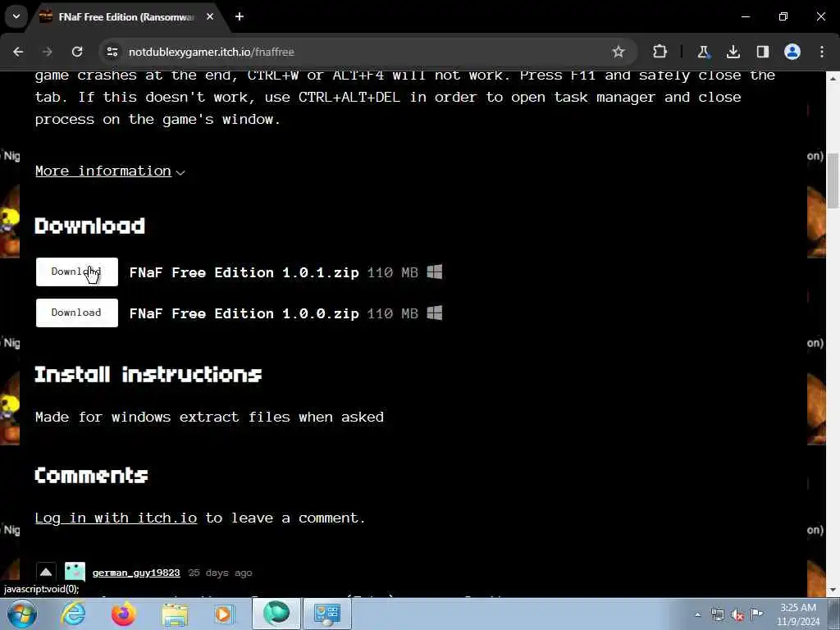Show browser downloads tray
The image size is (840, 630).
tap(733, 52)
